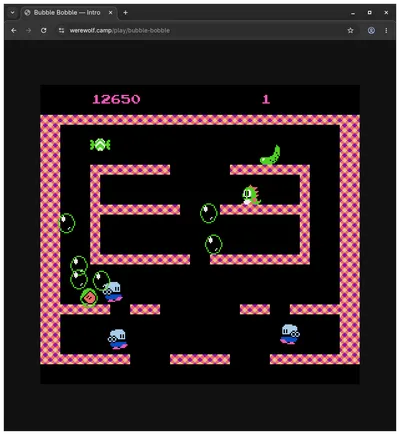The height and width of the screenshot is (435, 400).
Task: Click the bubble touching the left wall
Action: (67, 223)
